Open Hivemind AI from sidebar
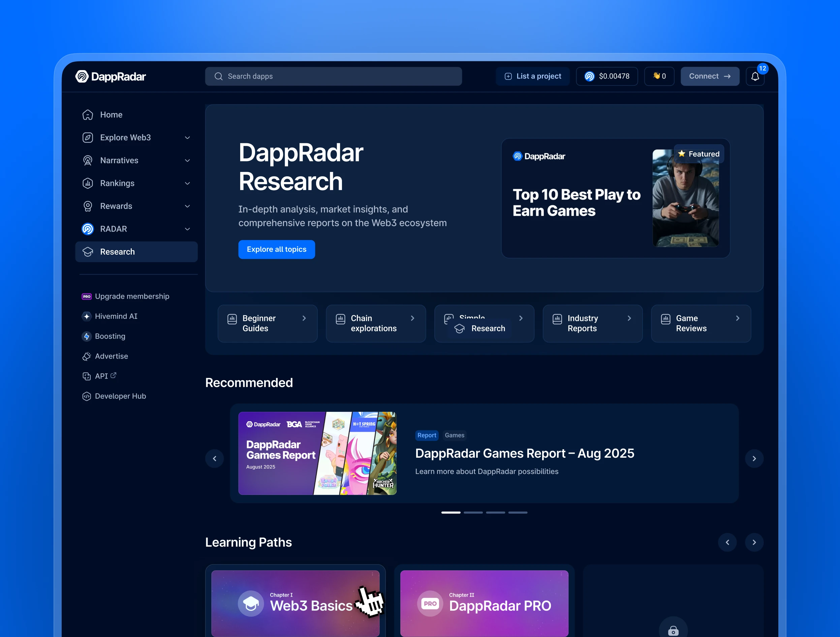The image size is (840, 637). click(116, 316)
